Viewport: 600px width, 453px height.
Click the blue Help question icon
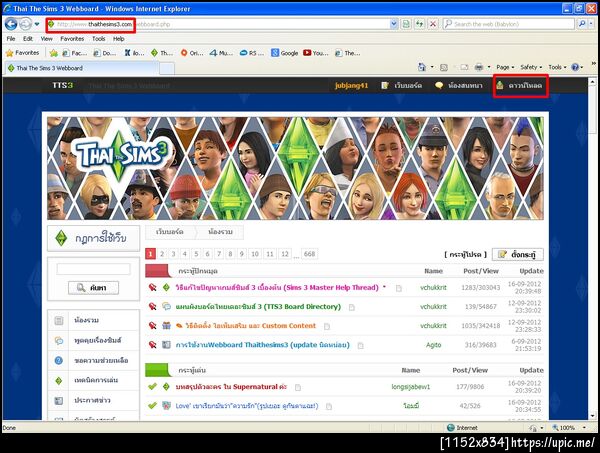point(575,67)
